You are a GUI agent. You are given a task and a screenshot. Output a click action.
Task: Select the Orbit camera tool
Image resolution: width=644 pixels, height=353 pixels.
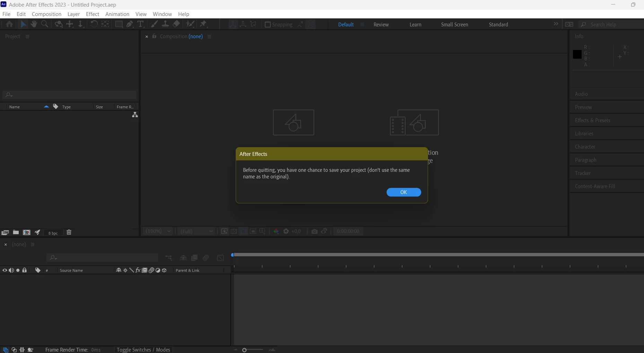[59, 24]
